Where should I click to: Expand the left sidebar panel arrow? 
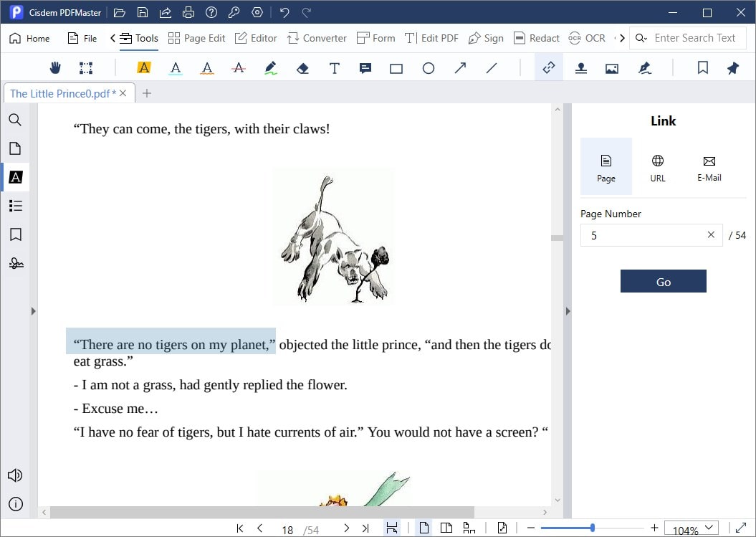(x=33, y=311)
